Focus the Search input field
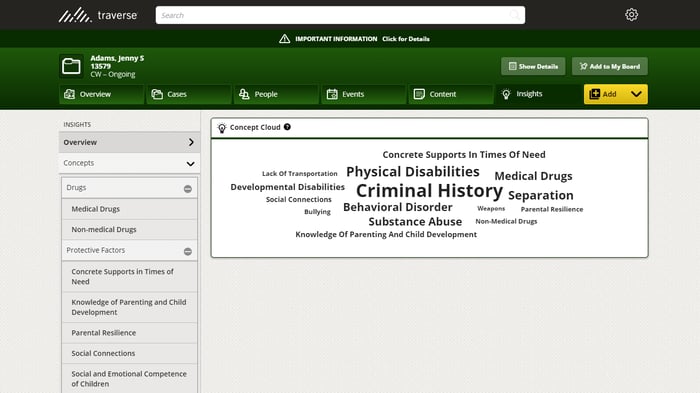The width and height of the screenshot is (700, 393). click(340, 15)
